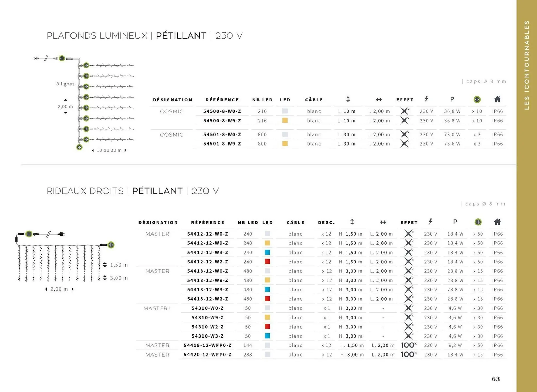Click the red LED swatch for 54418-12-W2-Z
The image size is (537, 392).
click(x=267, y=299)
